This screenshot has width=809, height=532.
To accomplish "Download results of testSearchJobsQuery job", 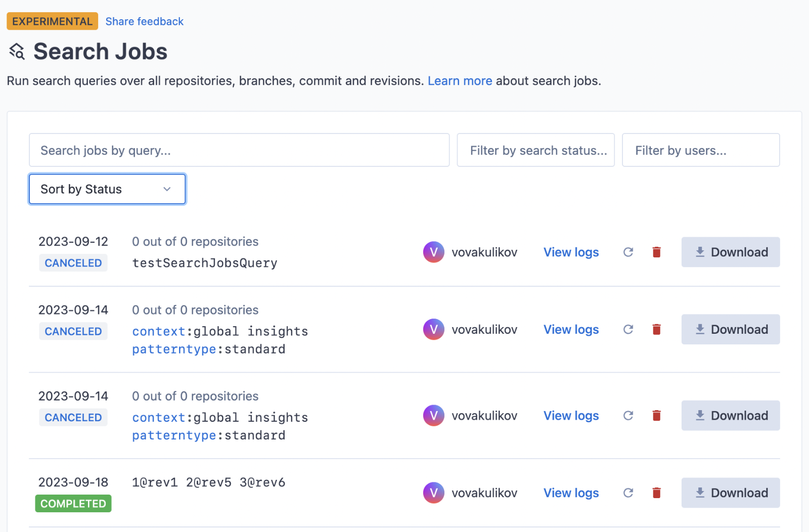I will [x=731, y=252].
